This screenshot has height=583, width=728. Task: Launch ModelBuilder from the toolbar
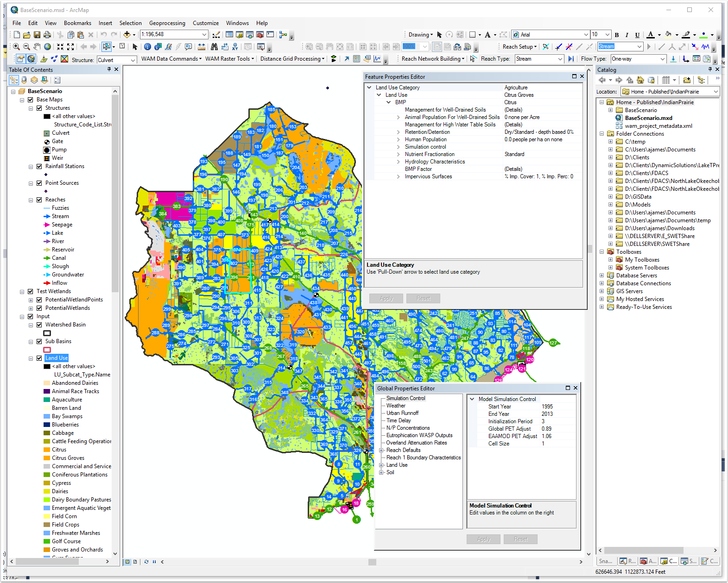pos(283,35)
